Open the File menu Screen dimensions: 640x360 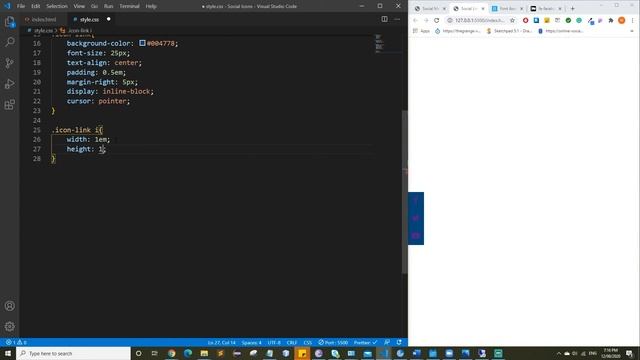(x=21, y=6)
